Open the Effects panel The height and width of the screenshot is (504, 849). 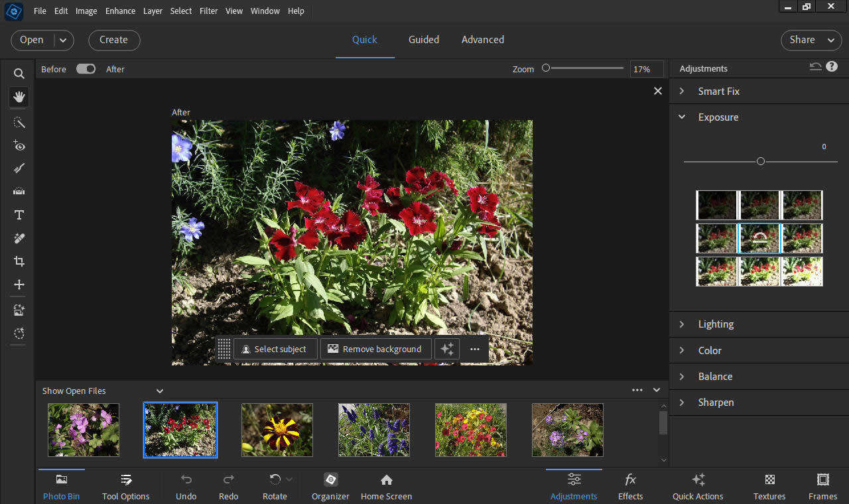630,487
